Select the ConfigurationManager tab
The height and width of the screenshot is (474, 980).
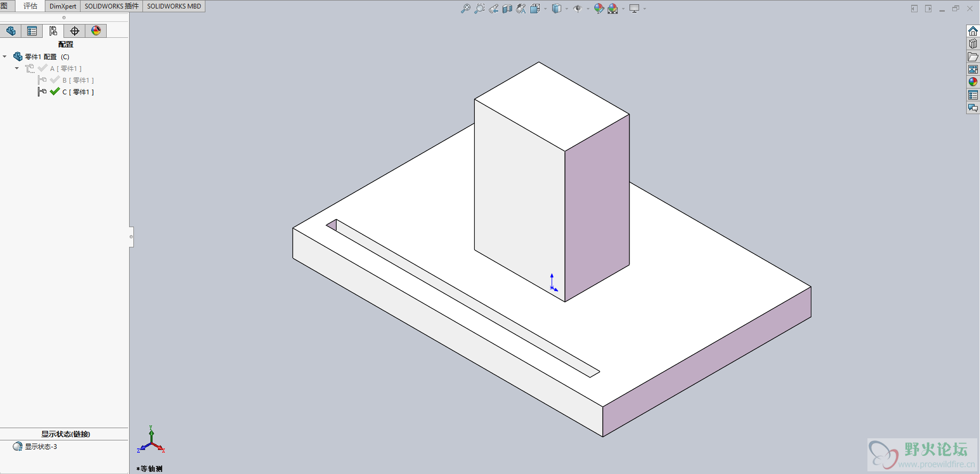click(x=53, y=31)
